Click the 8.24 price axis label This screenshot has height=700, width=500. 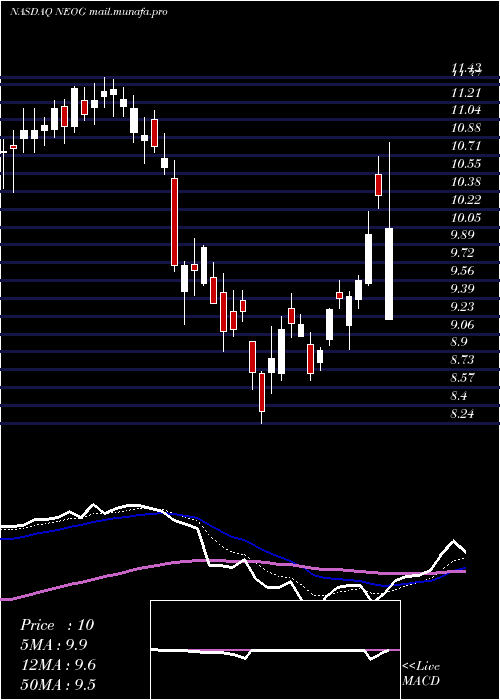coord(463,414)
